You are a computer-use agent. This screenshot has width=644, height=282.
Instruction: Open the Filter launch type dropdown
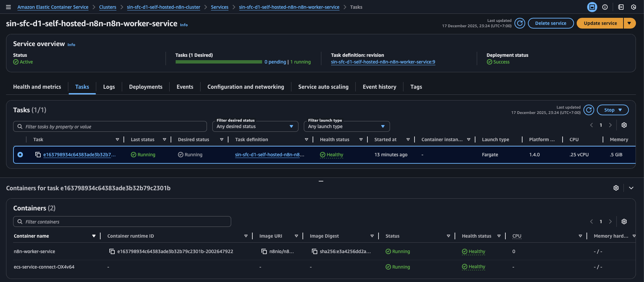tap(347, 126)
